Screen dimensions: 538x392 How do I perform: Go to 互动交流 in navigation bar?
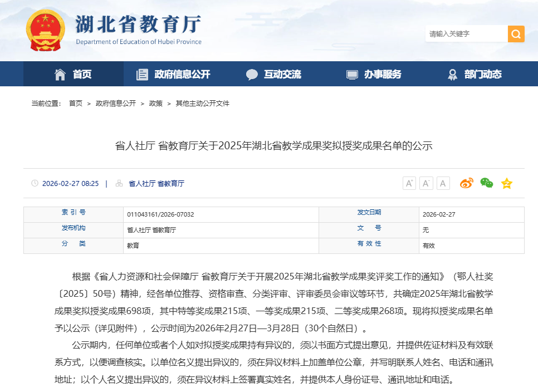point(273,74)
